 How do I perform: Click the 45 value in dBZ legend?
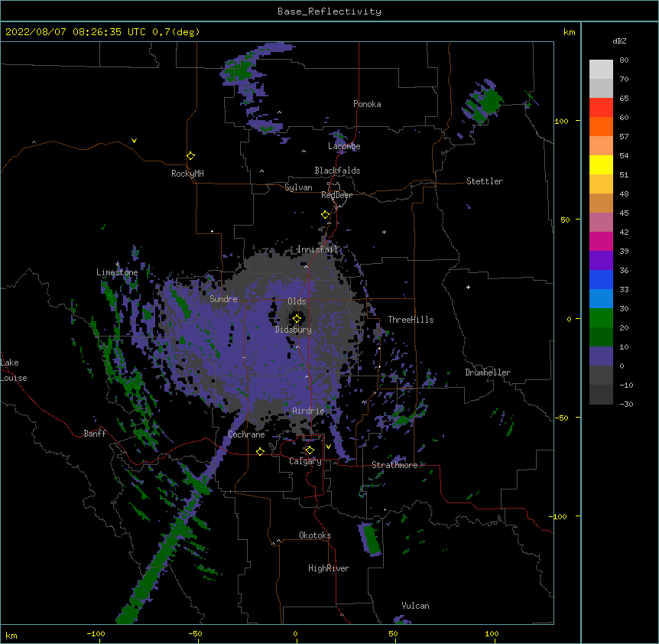624,213
